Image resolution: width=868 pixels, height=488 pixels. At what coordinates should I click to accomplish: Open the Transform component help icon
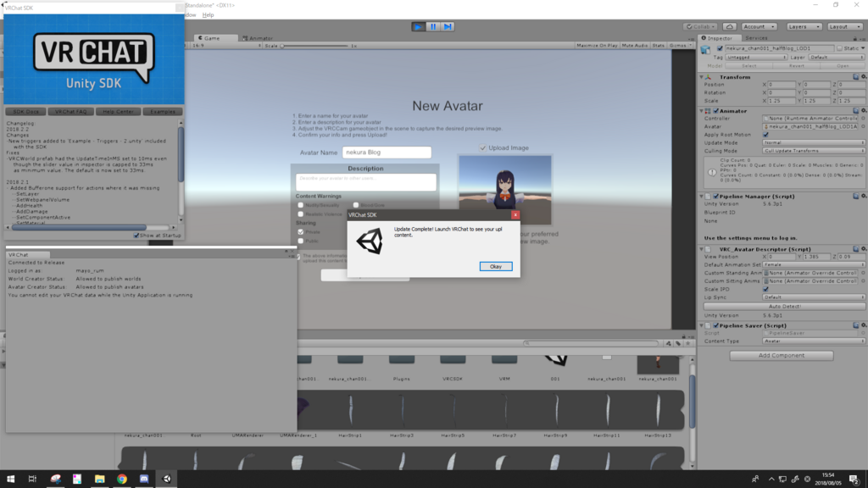[x=856, y=77]
